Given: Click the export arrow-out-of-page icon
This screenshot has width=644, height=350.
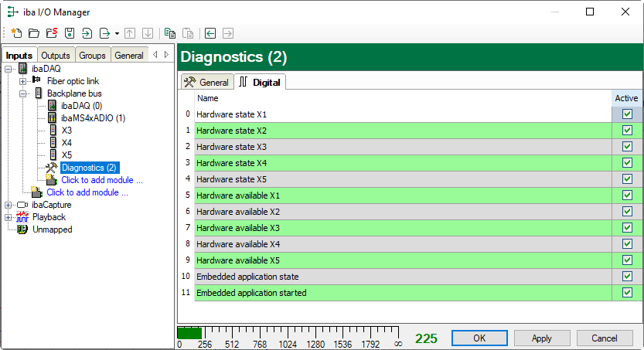Looking at the screenshot, I should [104, 33].
